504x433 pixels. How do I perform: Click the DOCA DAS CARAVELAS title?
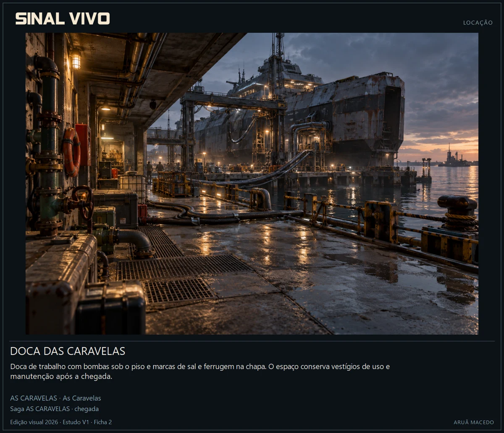coord(68,351)
